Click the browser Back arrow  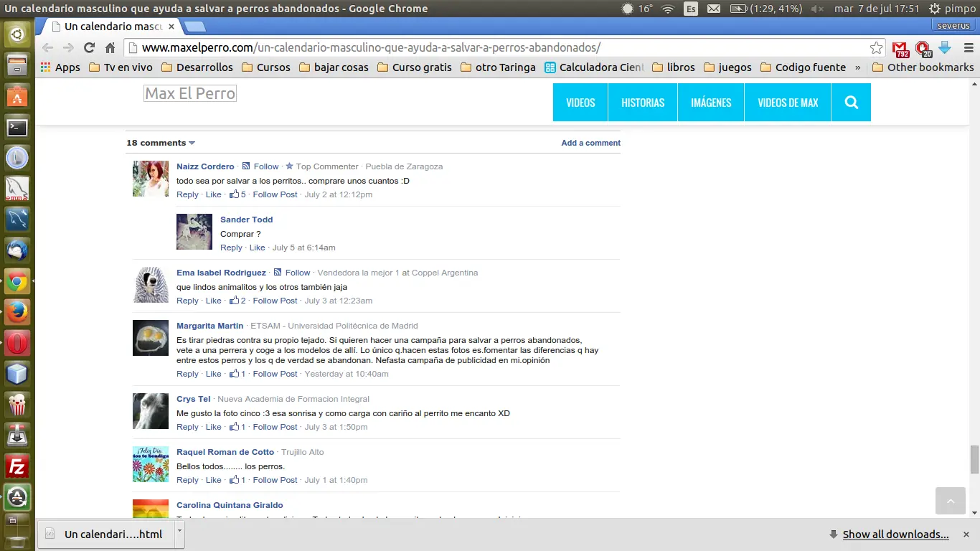coord(47,48)
